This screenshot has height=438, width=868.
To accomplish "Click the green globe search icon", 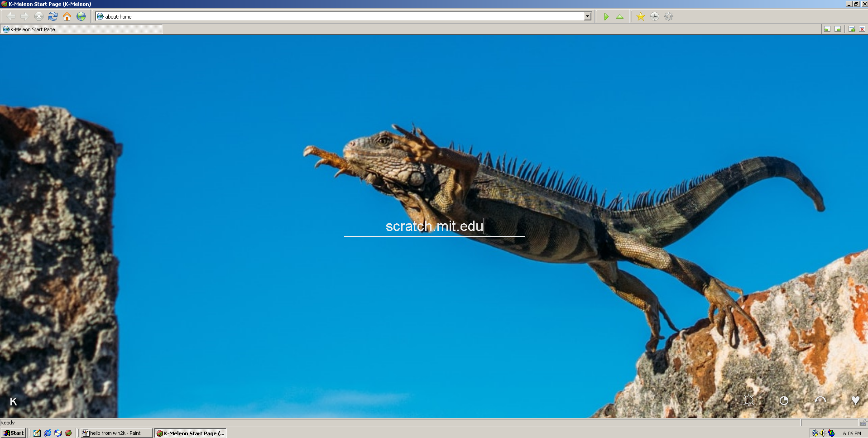I will pos(81,17).
